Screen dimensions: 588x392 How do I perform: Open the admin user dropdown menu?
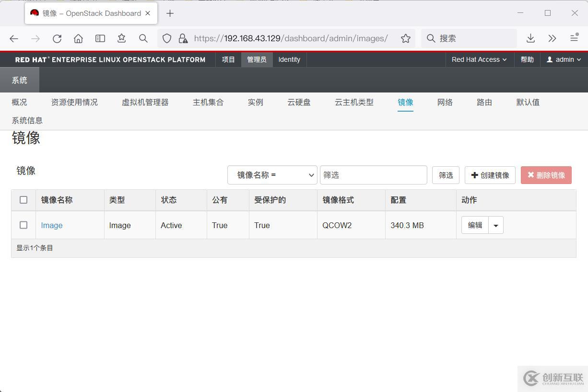pyautogui.click(x=564, y=59)
